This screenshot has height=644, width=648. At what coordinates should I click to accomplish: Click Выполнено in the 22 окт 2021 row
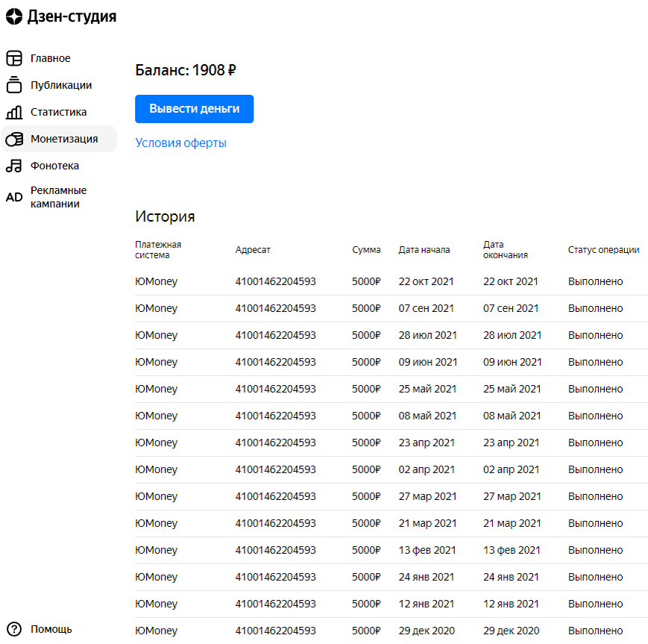[596, 281]
